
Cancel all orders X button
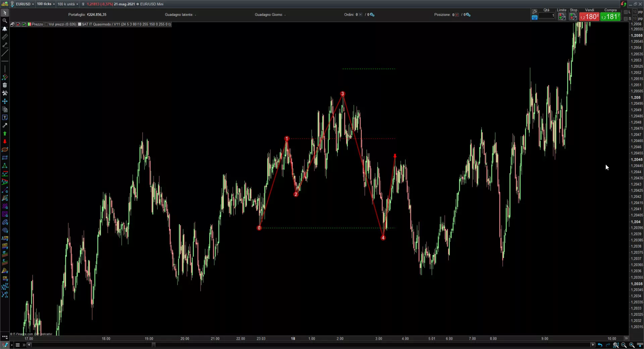361,15
